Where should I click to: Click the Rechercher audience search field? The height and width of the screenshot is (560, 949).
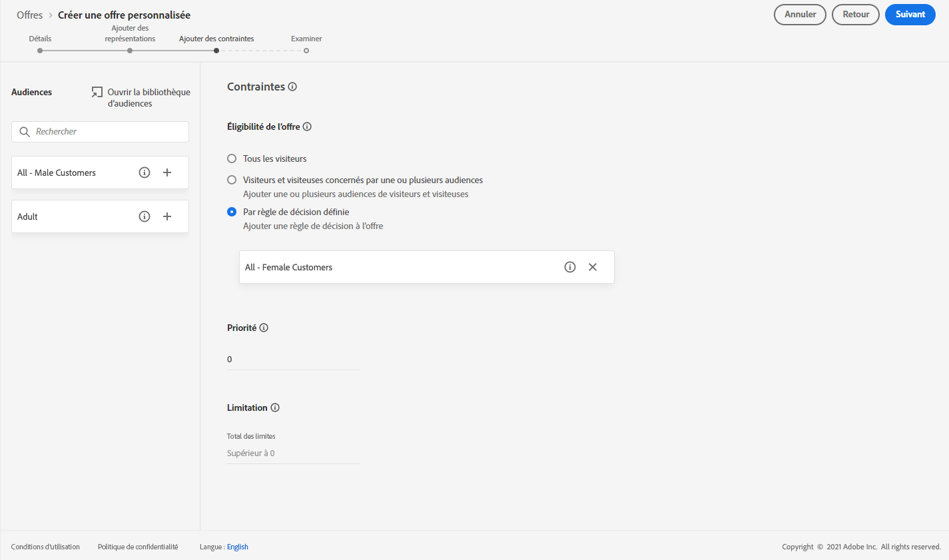point(107,132)
